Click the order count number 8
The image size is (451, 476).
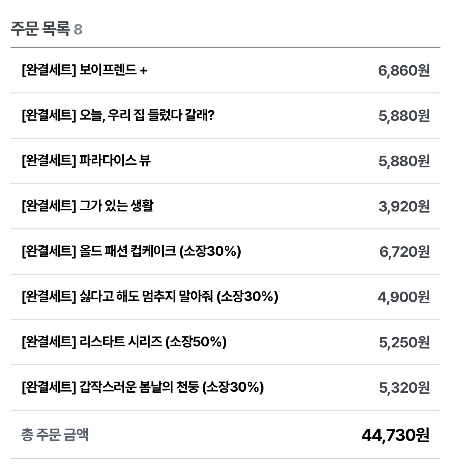tap(78, 30)
